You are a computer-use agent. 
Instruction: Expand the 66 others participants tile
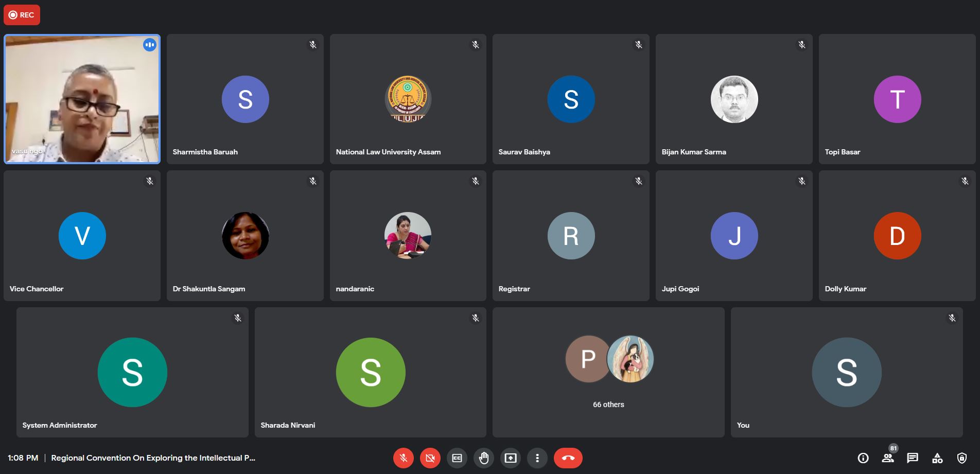click(x=608, y=373)
